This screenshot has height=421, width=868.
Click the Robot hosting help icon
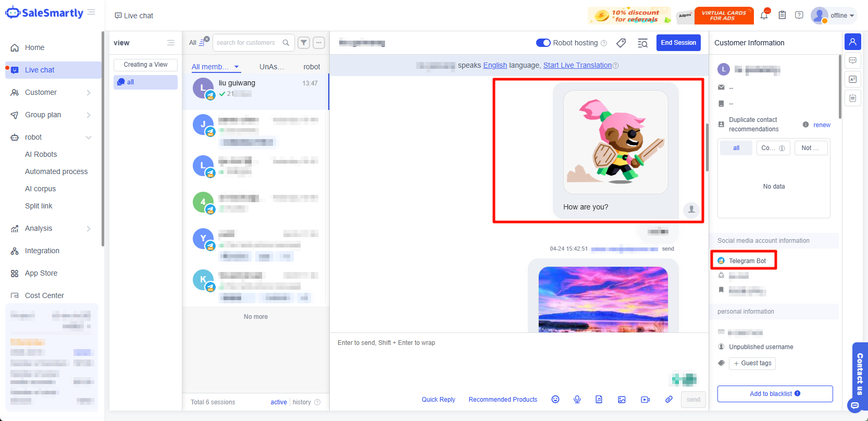tap(604, 43)
